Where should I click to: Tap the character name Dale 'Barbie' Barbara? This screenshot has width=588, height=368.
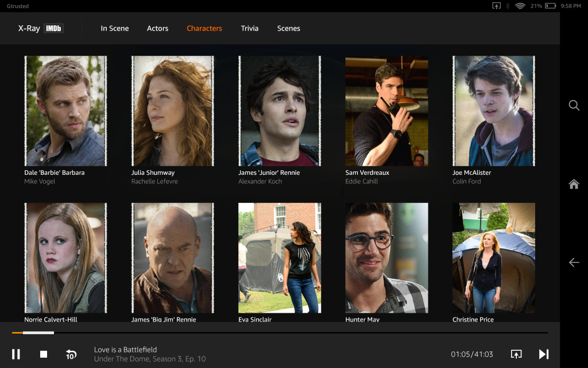pos(55,172)
